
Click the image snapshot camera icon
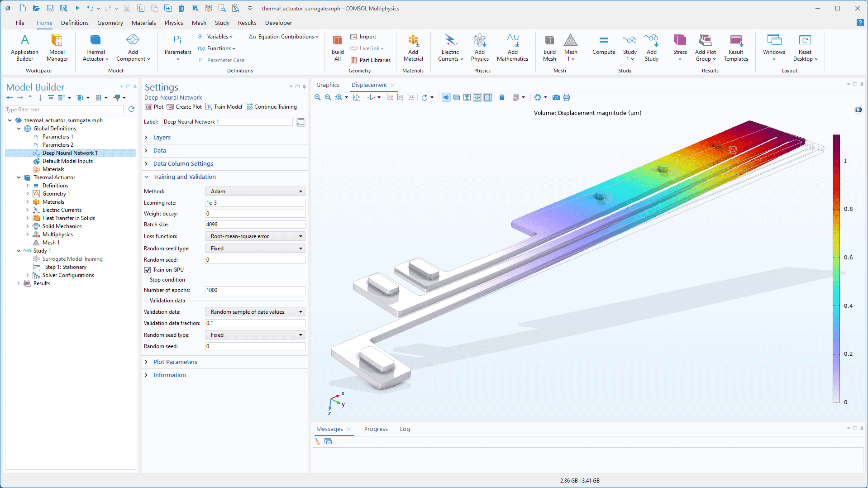[556, 98]
